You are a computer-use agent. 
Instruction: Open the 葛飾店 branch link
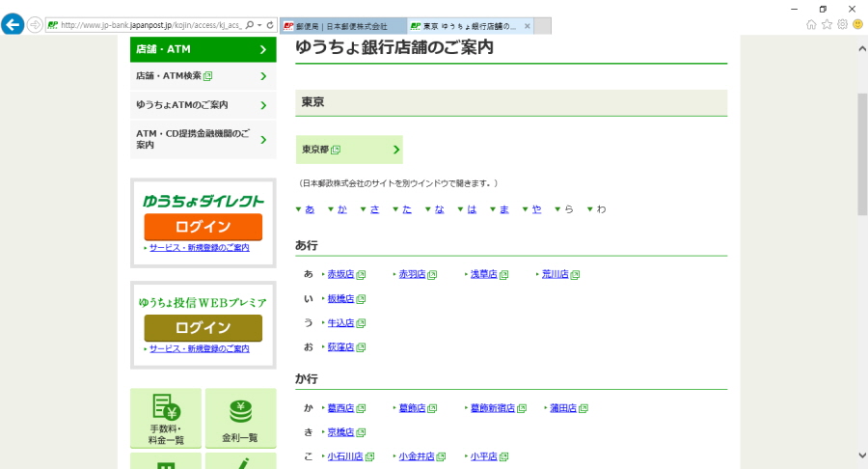click(412, 408)
